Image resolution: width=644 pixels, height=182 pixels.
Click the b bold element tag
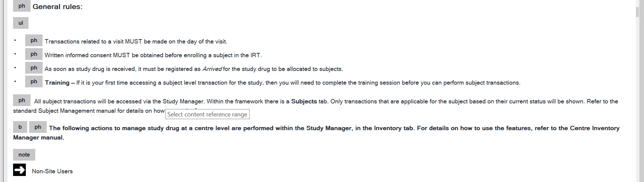pos(20,127)
